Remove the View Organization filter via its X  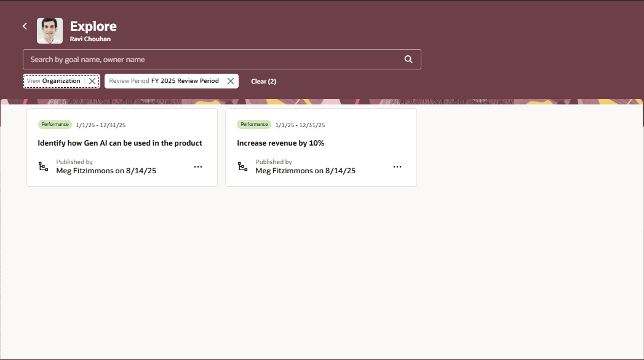tap(92, 80)
